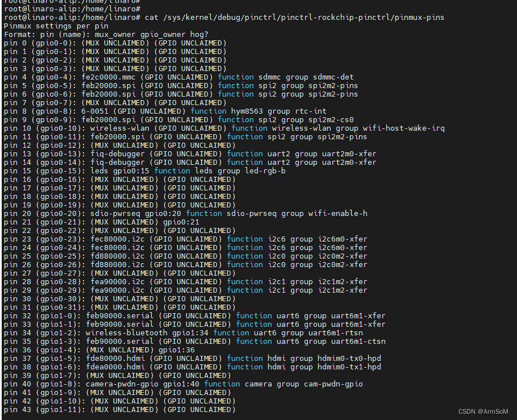The height and width of the screenshot is (420, 517).
Task: Select pin 33 (gpio1-1) uart6m1-xfer line
Action: [x=194, y=325]
